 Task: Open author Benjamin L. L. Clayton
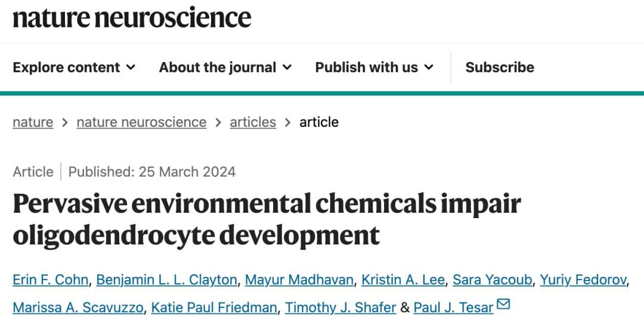coord(166,279)
